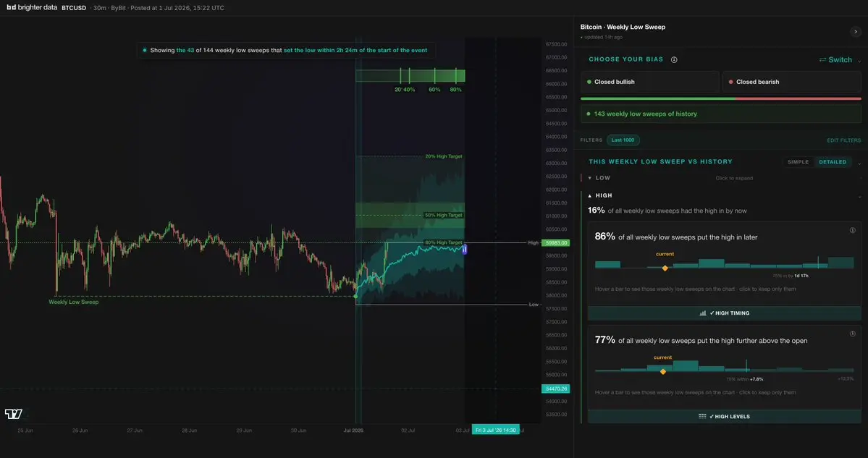Screen dimensions: 868x458
Task: Open info icon on the 86% card
Action: [x=853, y=230]
